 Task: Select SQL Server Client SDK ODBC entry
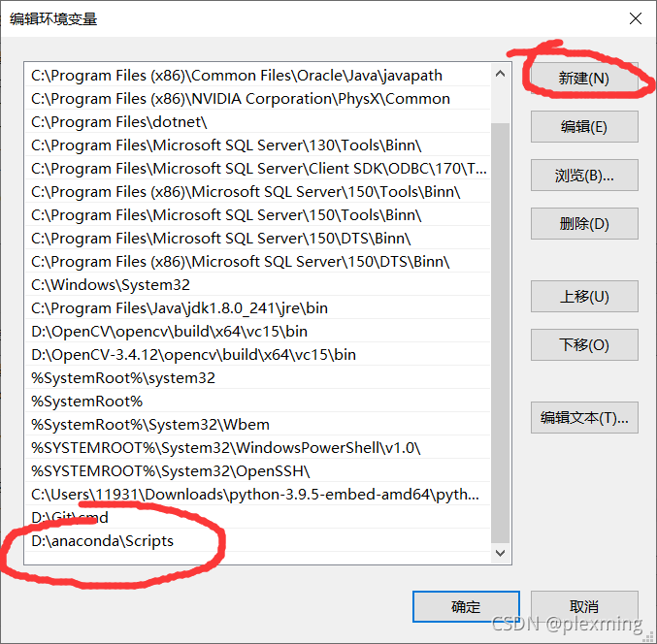pyautogui.click(x=257, y=169)
